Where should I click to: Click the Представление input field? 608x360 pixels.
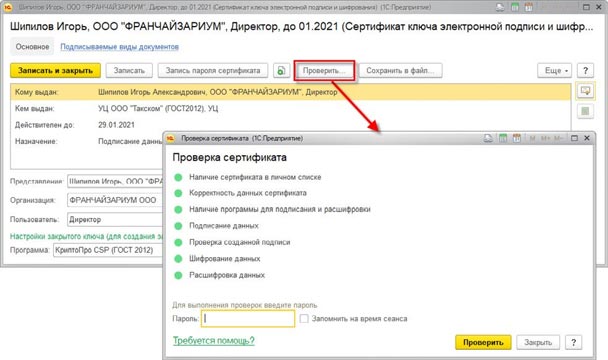click(x=115, y=182)
